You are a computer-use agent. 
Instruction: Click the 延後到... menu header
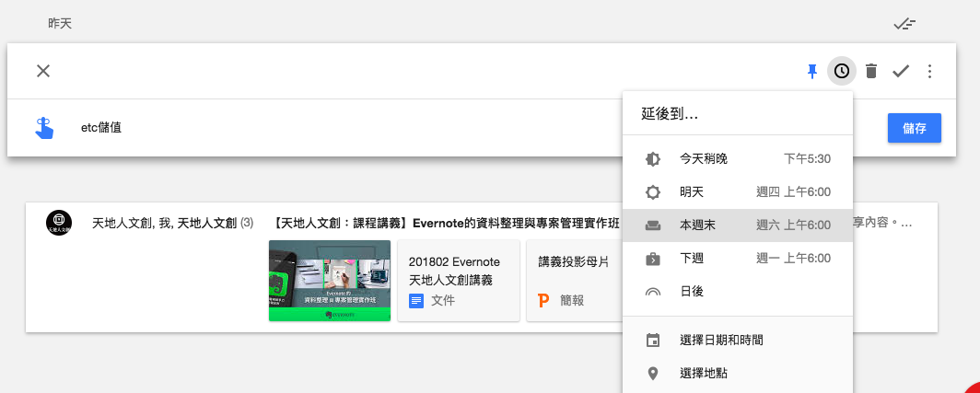coord(670,114)
